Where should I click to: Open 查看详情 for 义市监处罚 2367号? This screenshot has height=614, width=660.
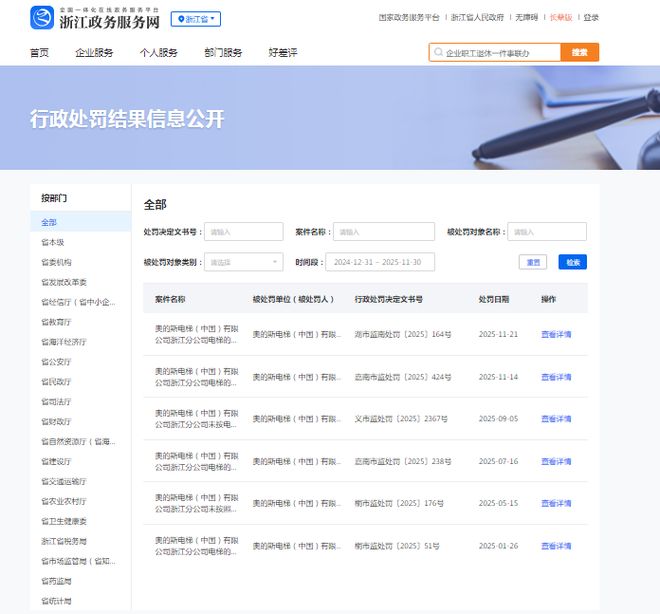point(556,419)
